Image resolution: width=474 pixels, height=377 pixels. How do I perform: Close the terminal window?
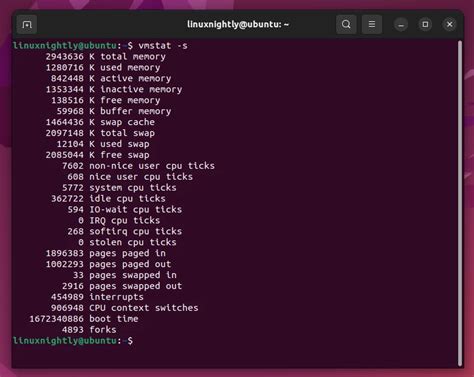coord(449,25)
